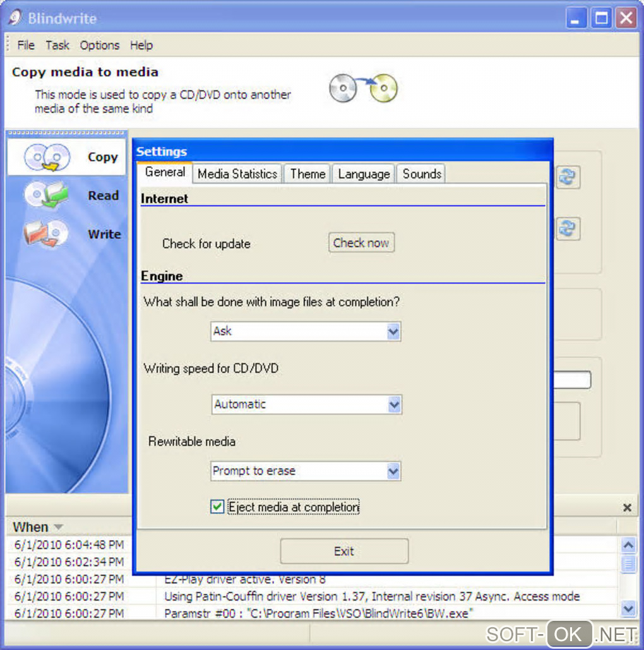Select the Copy mode icon
The width and height of the screenshot is (644, 650).
(x=47, y=157)
